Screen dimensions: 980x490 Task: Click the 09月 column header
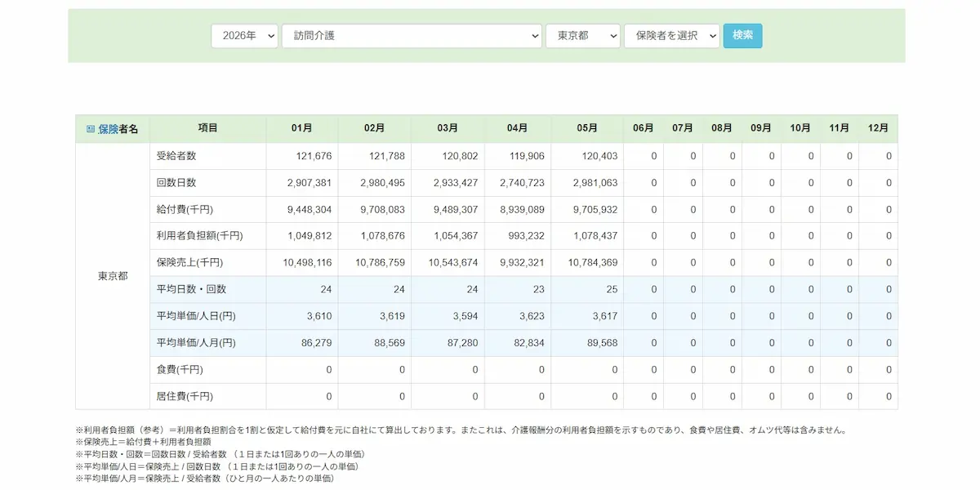coord(761,128)
